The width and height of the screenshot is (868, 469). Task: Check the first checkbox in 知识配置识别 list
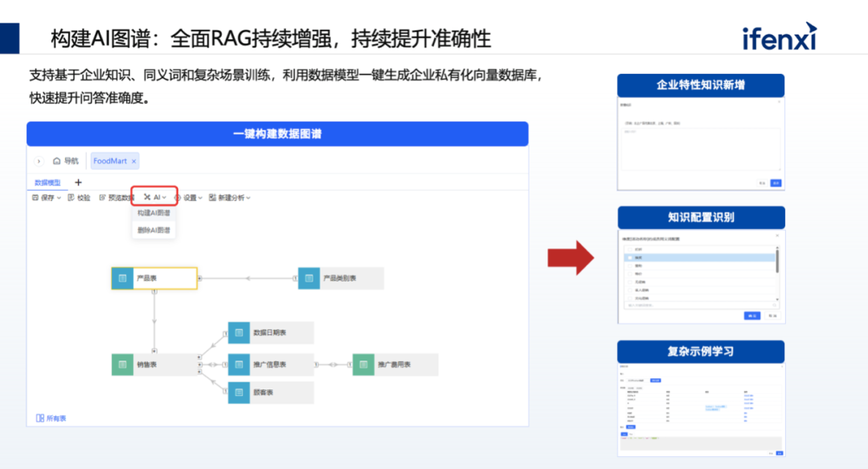tap(630, 249)
